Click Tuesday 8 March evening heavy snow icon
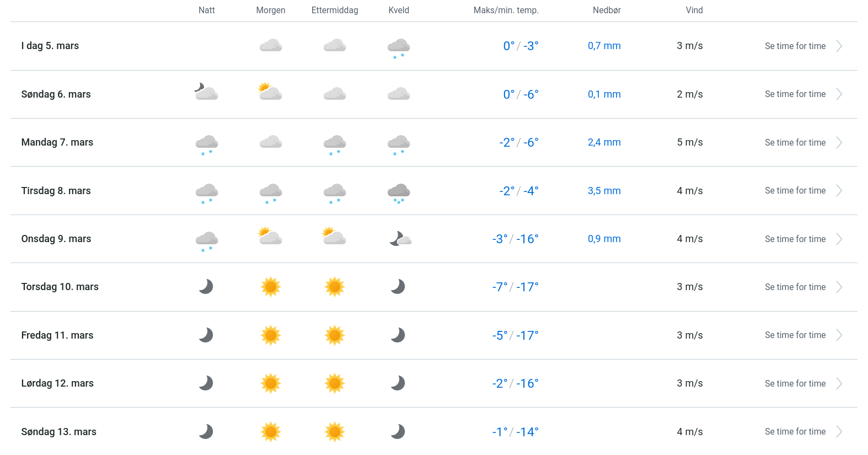Screen dimensions: 868x455 click(x=399, y=192)
